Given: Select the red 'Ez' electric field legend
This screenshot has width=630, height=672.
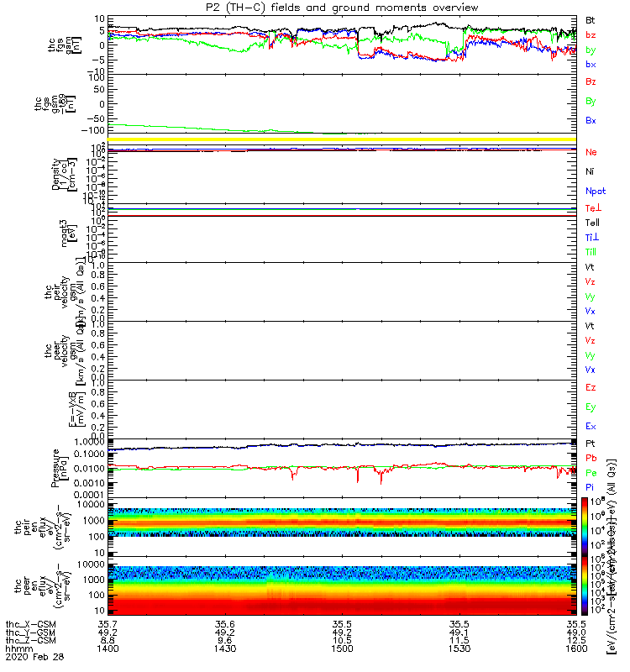Looking at the screenshot, I should (591, 387).
